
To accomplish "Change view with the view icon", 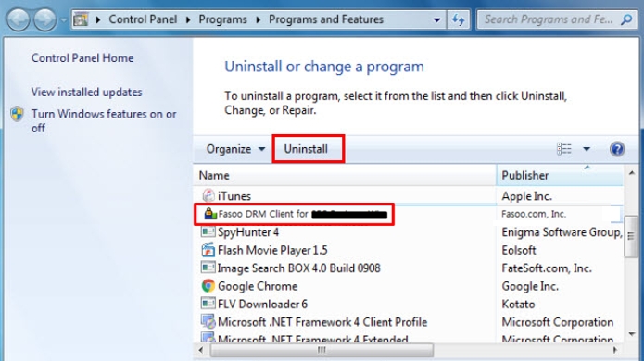I will pos(564,149).
